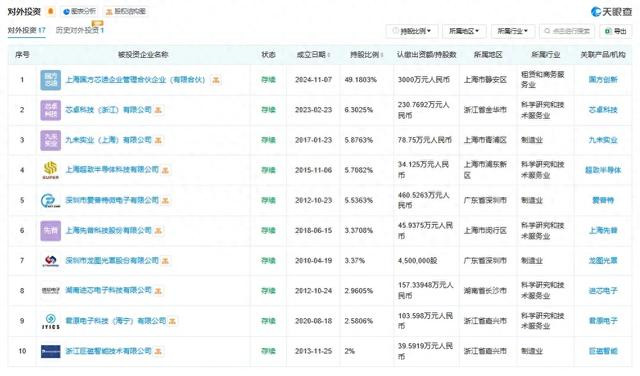Open company link 深圳市龙图光罩股份有限公司
Viewport: 640px width, 376px height.
pyautogui.click(x=112, y=260)
